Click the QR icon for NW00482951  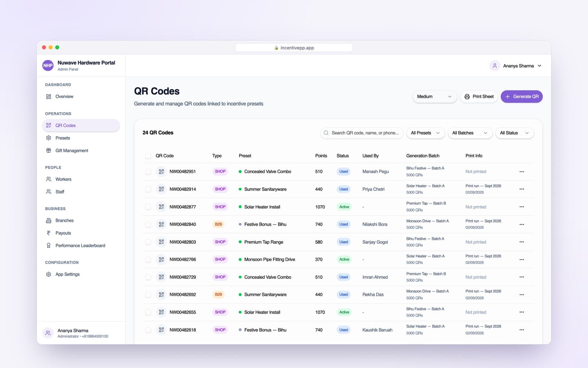pos(161,171)
